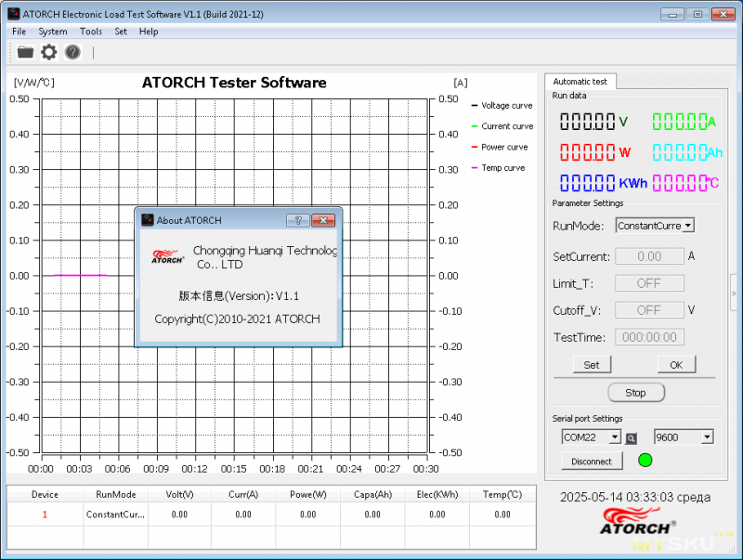Open the Set menu
Image resolution: width=743 pixels, height=560 pixels.
tap(121, 32)
